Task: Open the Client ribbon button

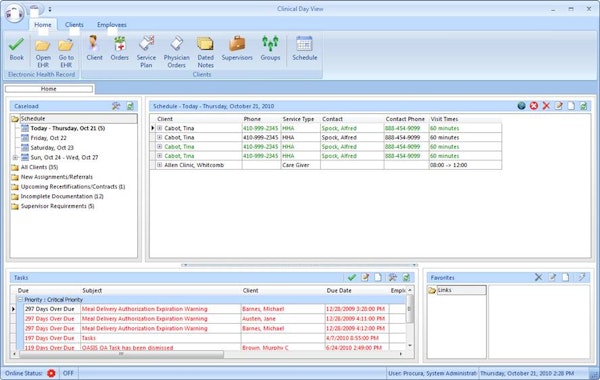Action: (x=94, y=49)
